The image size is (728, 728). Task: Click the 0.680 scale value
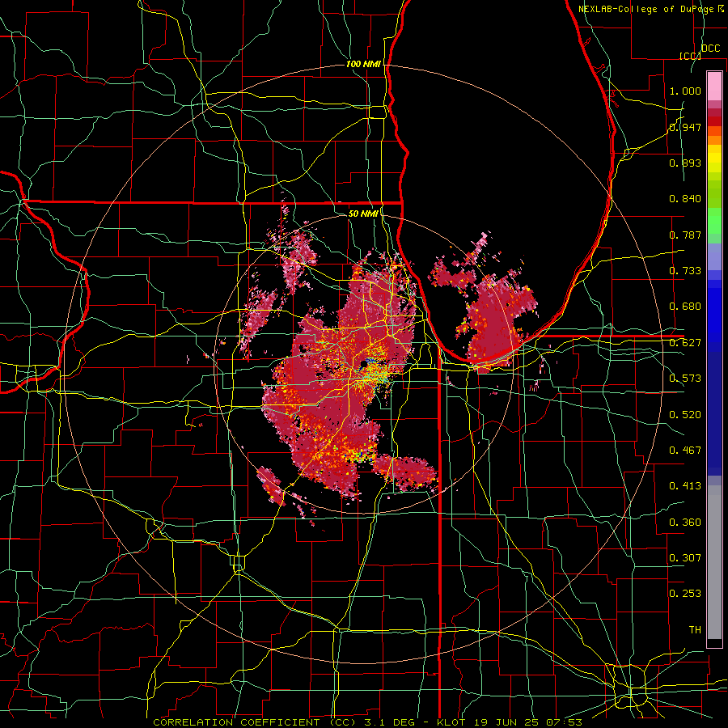pyautogui.click(x=685, y=307)
